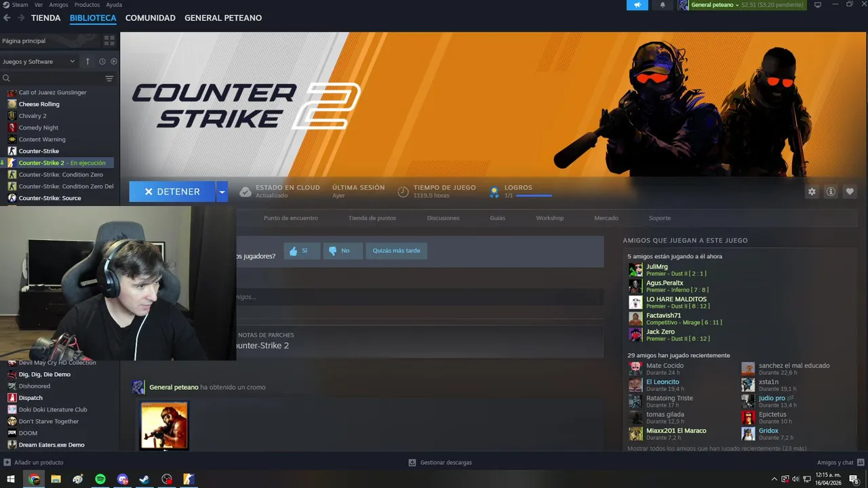Add Counter-Strike 2 to favorites heart
This screenshot has width=868, height=488.
[850, 192]
